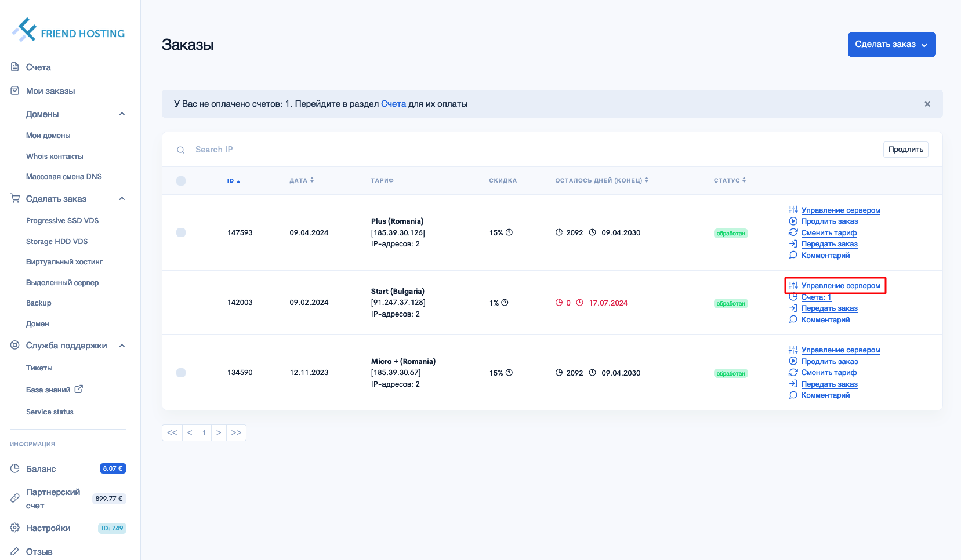Image resolution: width=961 pixels, height=560 pixels.
Task: Open Тикеты in the sidebar
Action: click(39, 368)
